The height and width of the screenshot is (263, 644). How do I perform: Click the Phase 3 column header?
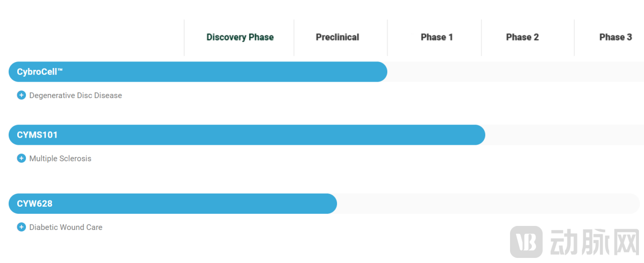point(615,37)
